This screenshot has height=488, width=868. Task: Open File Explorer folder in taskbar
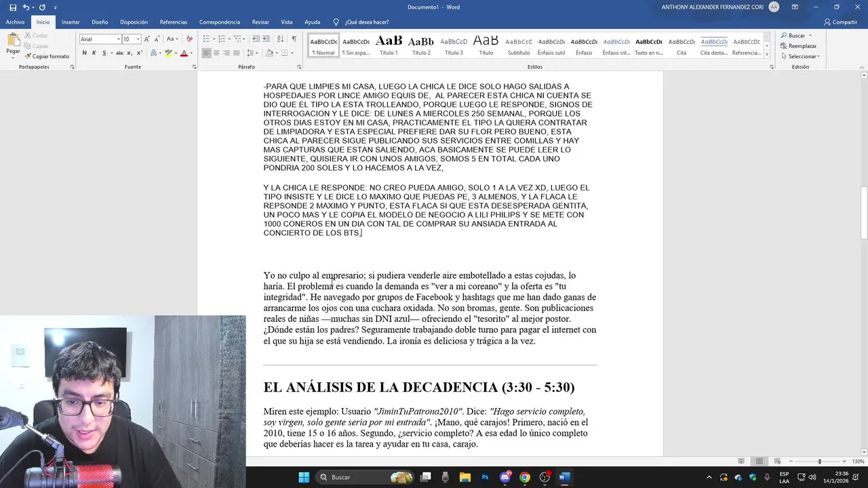pos(465,477)
